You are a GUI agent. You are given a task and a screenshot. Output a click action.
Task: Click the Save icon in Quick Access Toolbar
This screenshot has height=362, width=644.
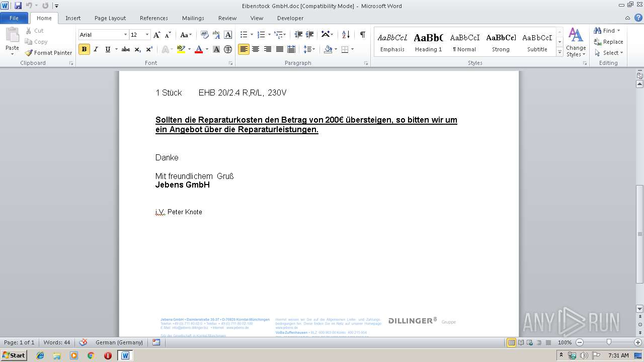tap(18, 6)
